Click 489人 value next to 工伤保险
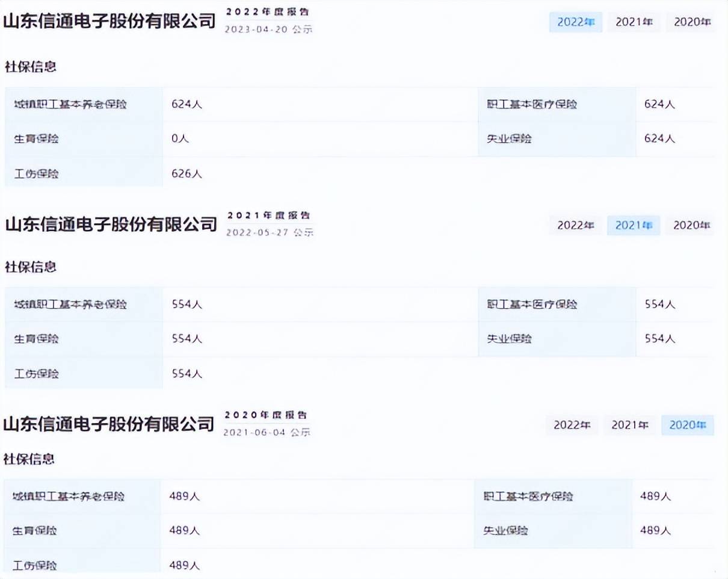The image size is (728, 579). tap(184, 566)
